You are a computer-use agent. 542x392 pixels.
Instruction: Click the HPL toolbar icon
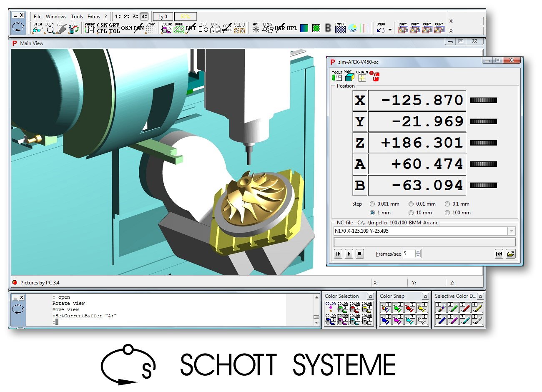(x=292, y=28)
